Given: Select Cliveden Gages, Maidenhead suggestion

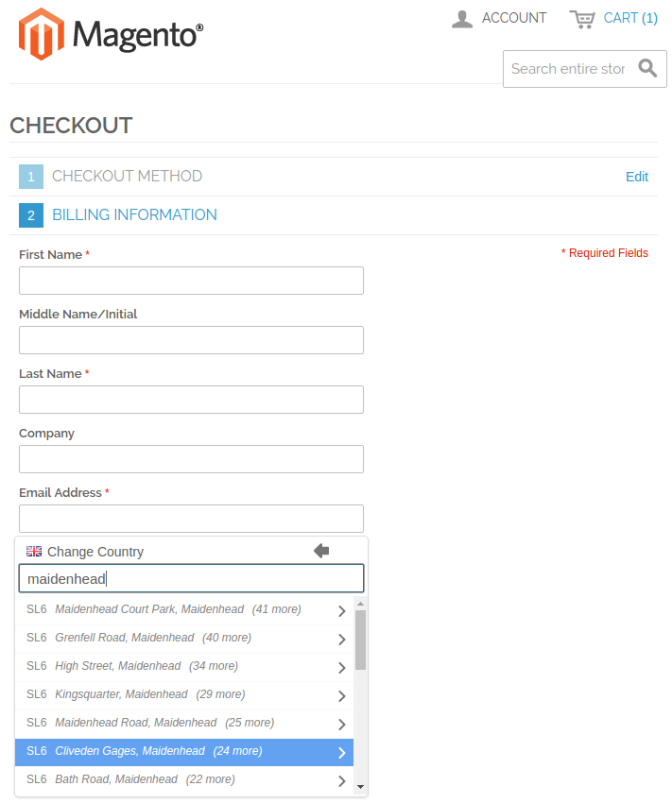Looking at the screenshot, I should [184, 752].
